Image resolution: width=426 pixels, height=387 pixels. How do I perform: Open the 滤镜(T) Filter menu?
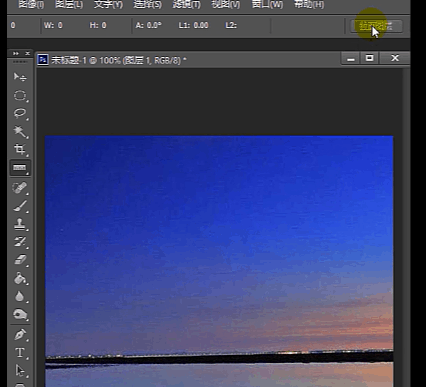(x=187, y=5)
